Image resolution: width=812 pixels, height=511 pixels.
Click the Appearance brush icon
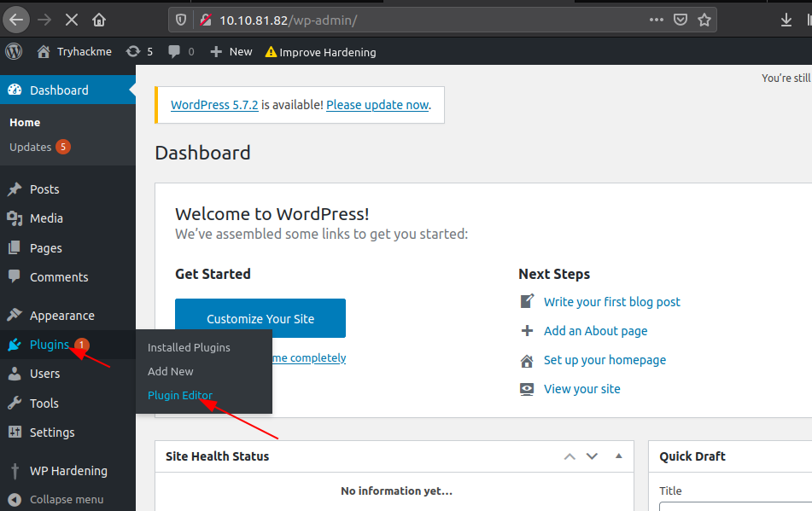[x=15, y=315]
